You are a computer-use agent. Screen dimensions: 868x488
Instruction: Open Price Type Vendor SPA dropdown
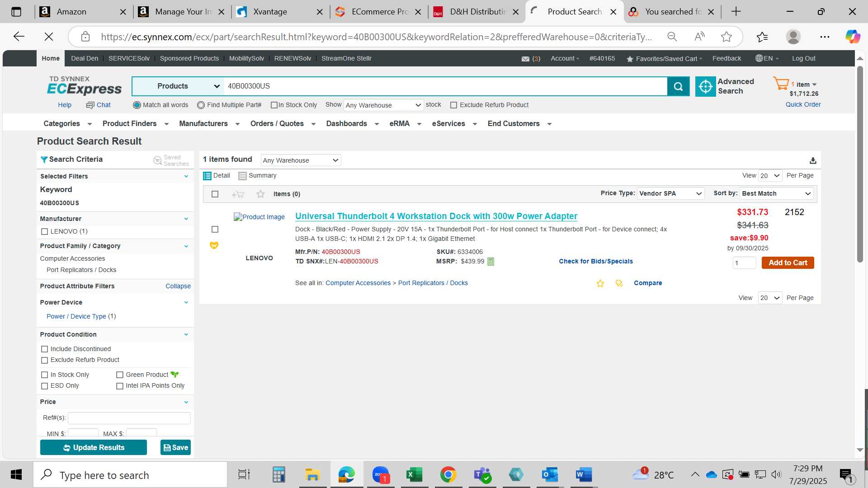[x=670, y=193]
